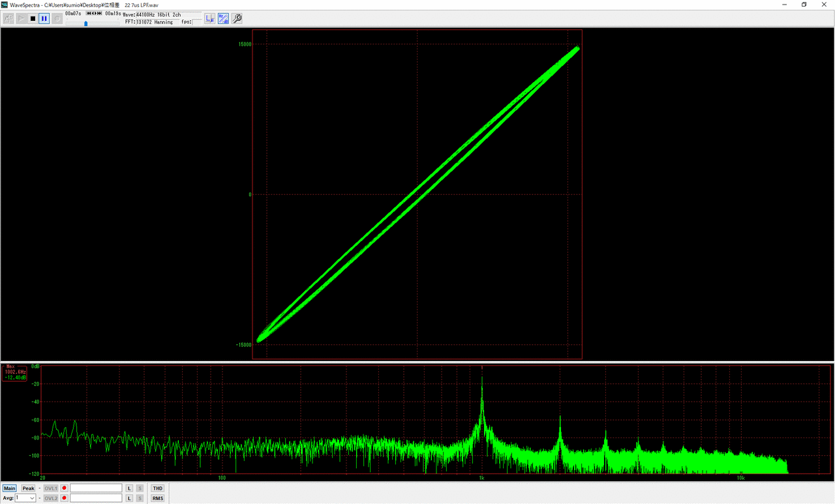Click the Wave format field 44100Hz 16bit 2ch
The image size is (835, 504).
click(168, 14)
